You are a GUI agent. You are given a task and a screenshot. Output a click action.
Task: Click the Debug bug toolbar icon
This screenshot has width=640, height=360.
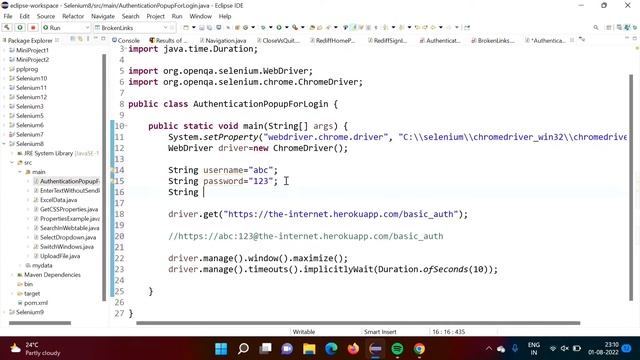263,27
